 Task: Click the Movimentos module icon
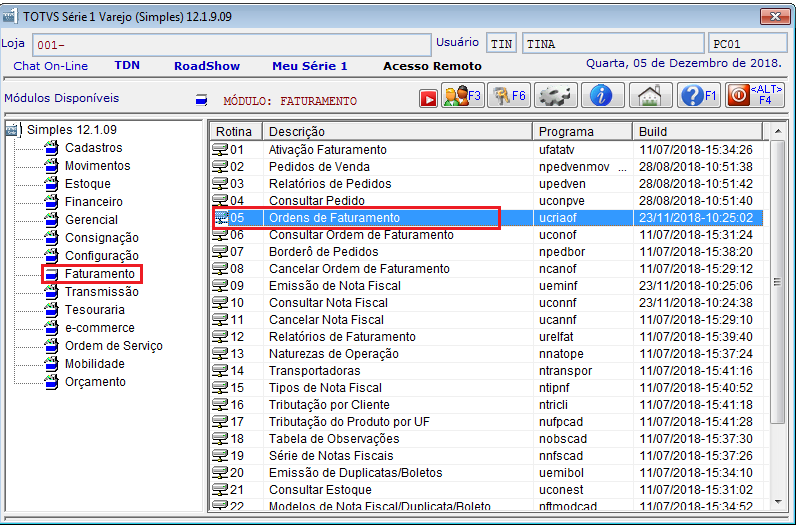click(51, 166)
